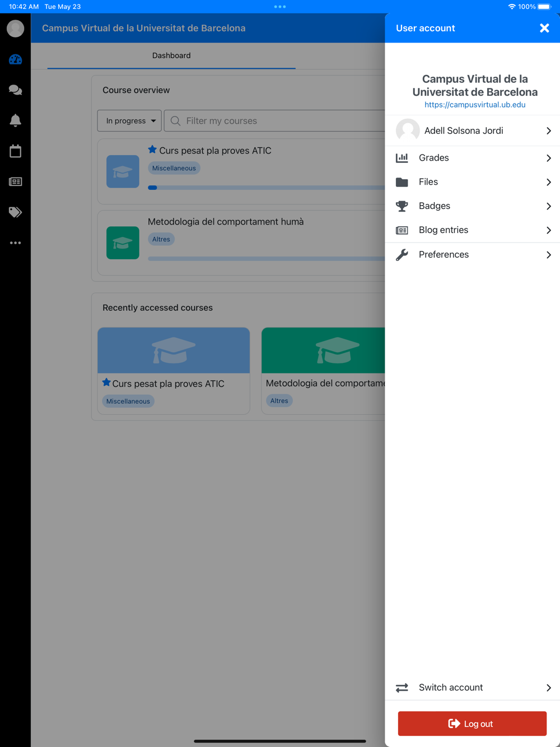Click the Curs pesat pla proves progress bar
Viewport: 560px width, 747px height.
267,188
